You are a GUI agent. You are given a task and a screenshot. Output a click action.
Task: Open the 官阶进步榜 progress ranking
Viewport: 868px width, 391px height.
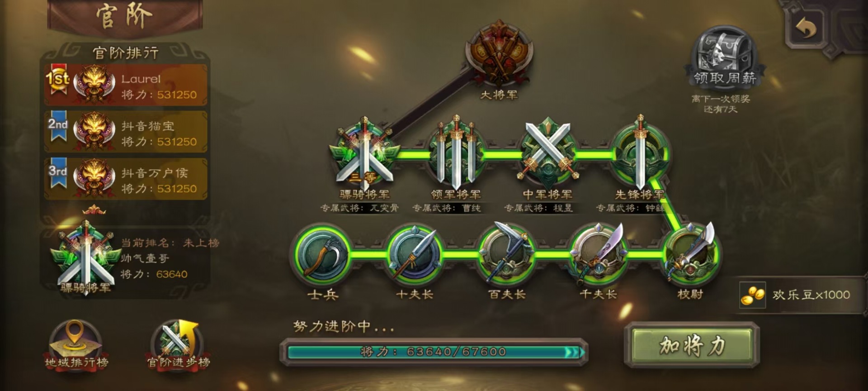tap(178, 345)
